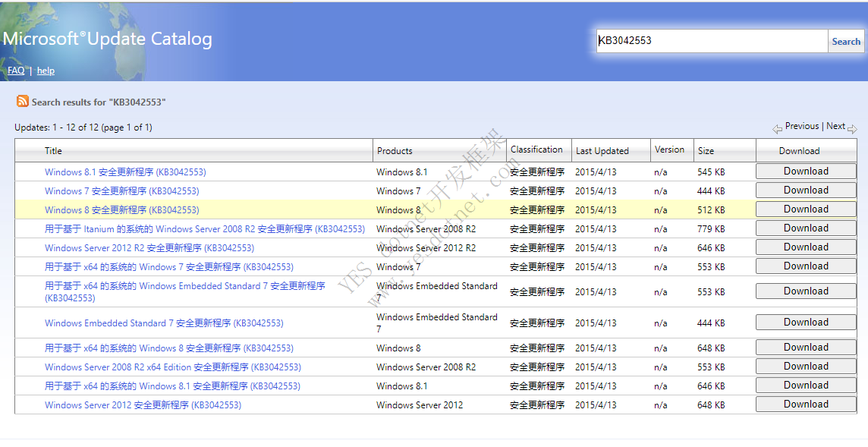This screenshot has height=447, width=868.
Task: Go to Next page link
Action: coord(835,126)
